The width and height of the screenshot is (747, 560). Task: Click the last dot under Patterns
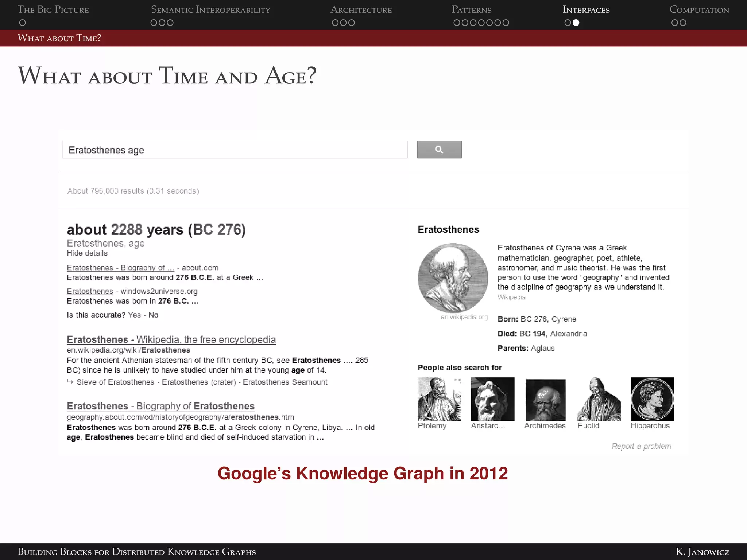tap(506, 23)
